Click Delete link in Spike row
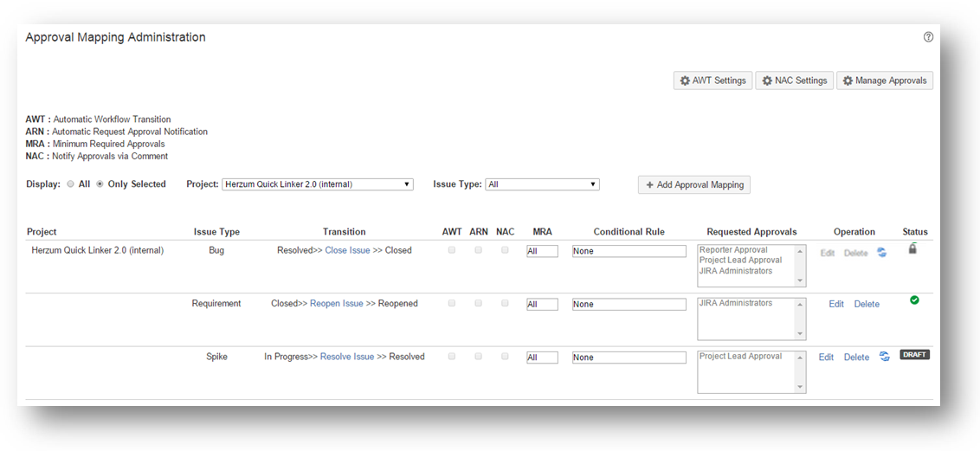Image resolution: width=980 pixels, height=451 pixels. coord(856,358)
